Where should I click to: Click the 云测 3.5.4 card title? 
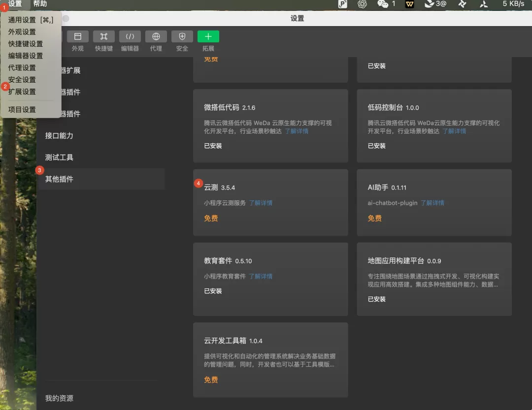[x=219, y=188]
